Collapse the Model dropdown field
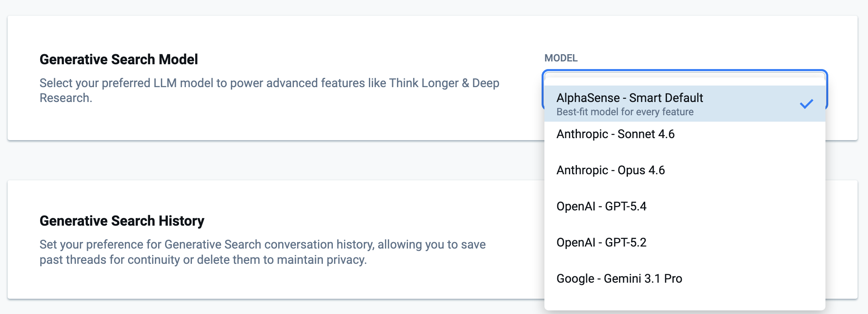Screen dimensions: 868x314 click(684, 73)
